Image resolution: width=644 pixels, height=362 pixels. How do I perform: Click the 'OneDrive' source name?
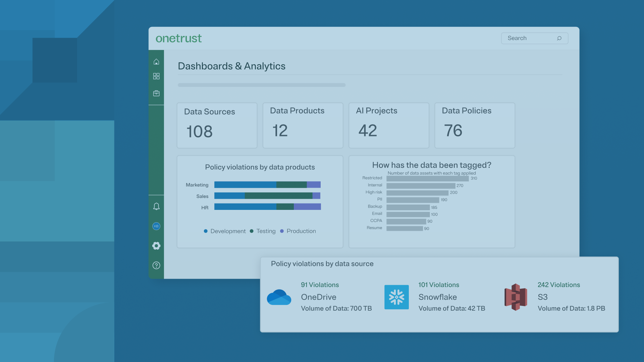[319, 297]
